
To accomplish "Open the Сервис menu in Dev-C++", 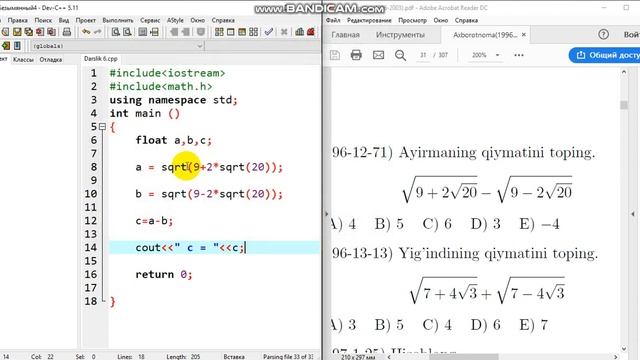I will pos(150,20).
